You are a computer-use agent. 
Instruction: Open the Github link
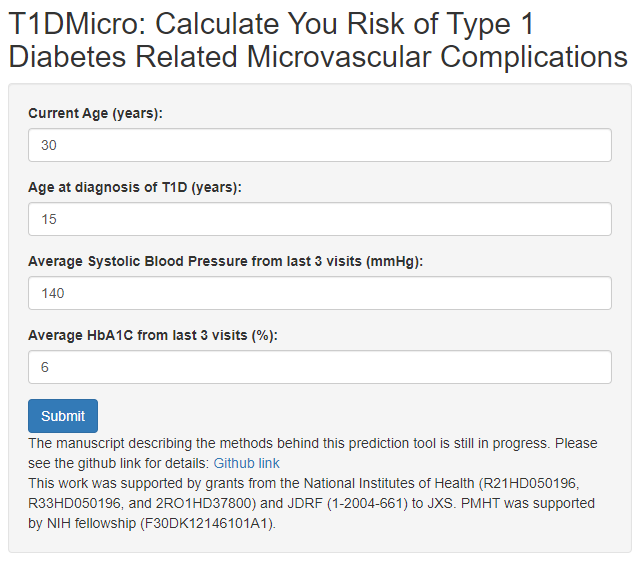pyautogui.click(x=246, y=463)
